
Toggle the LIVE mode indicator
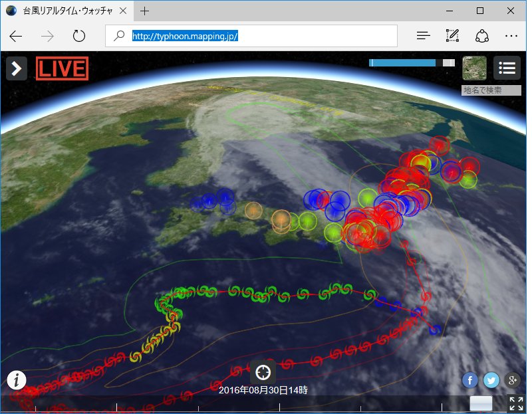tap(62, 68)
